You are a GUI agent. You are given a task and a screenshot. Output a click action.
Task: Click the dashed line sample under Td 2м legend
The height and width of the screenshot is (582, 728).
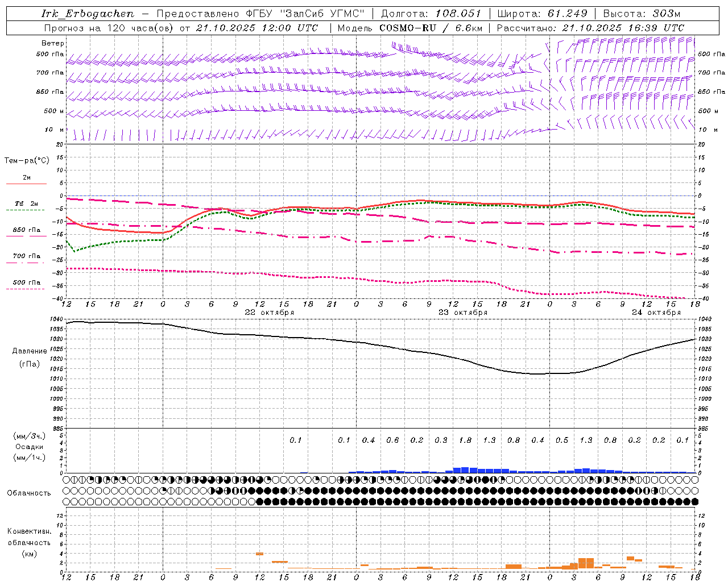tap(26, 210)
